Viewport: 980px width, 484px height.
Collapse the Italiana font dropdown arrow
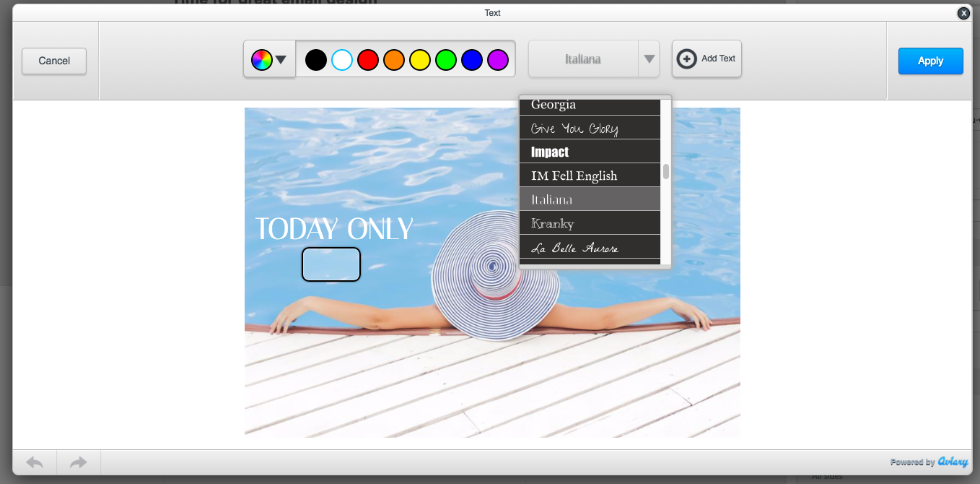649,59
